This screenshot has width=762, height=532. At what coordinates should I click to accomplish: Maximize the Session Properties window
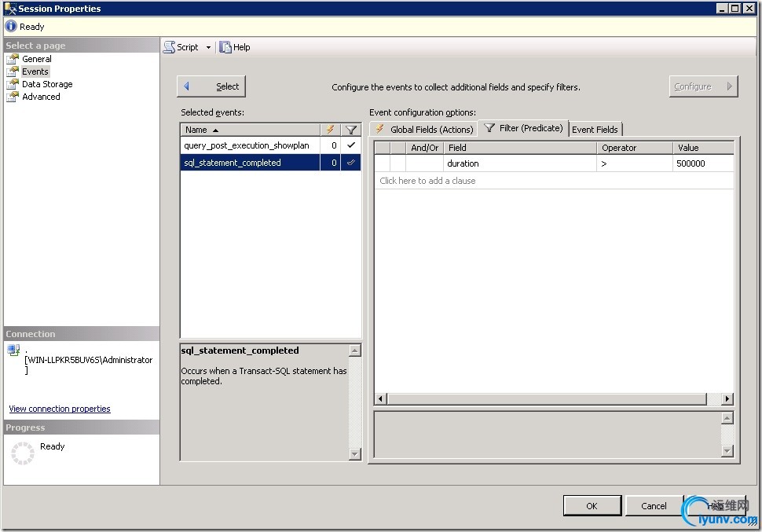tap(735, 9)
